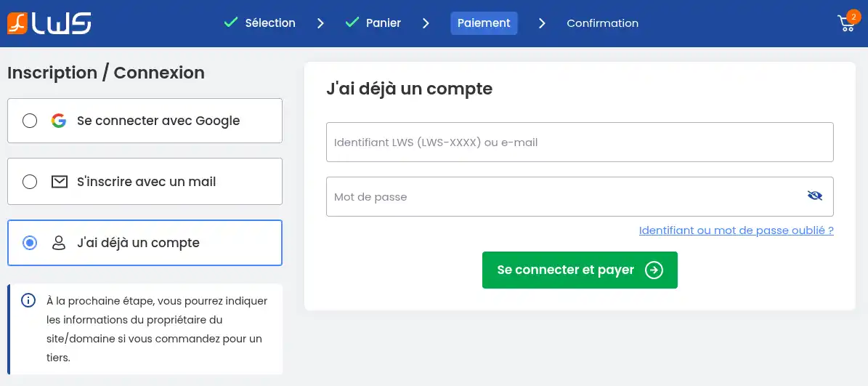This screenshot has height=386, width=868.
Task: Toggle password visibility eye icon
Action: coord(814,196)
